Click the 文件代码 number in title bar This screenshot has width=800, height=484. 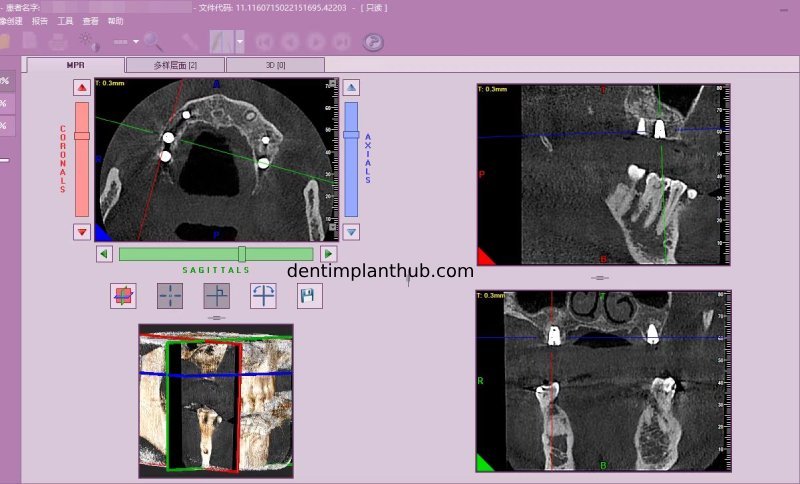coord(291,8)
